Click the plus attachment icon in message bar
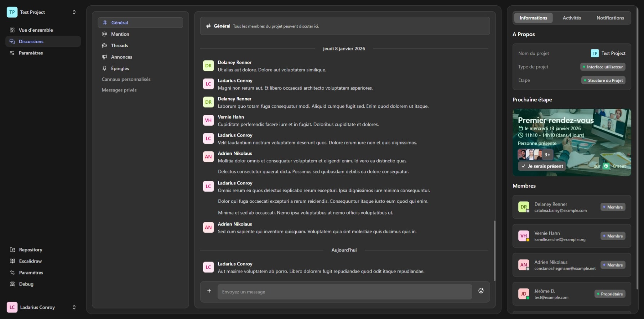644x319 pixels. pos(209,291)
